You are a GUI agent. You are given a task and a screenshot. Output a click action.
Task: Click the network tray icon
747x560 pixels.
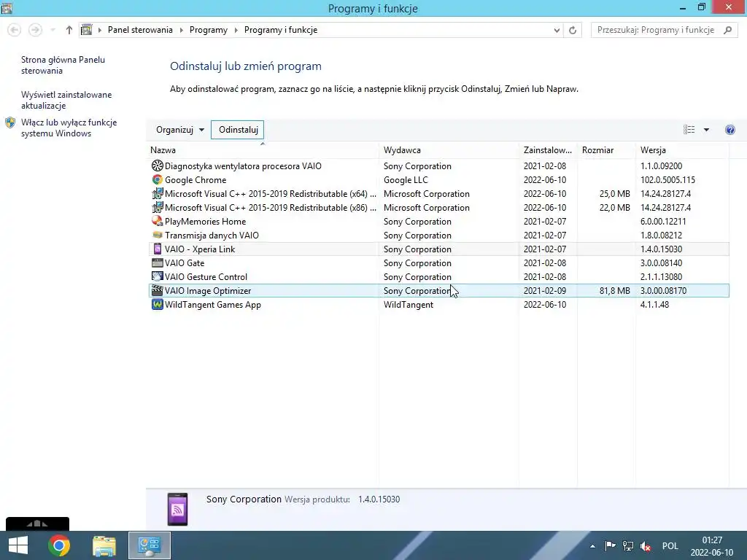pos(628,546)
